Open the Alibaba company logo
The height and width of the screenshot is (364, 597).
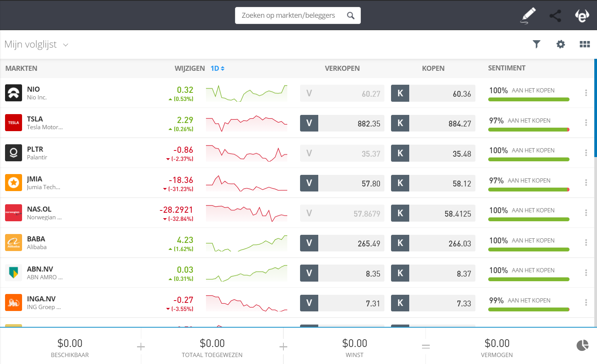[14, 243]
